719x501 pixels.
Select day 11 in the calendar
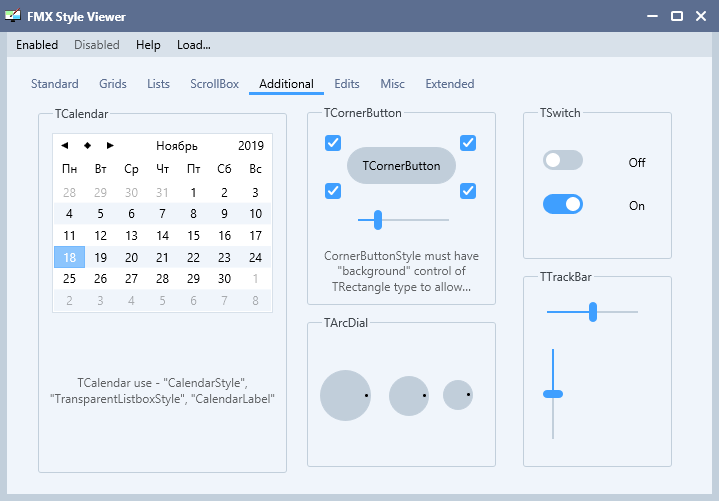[x=69, y=236]
